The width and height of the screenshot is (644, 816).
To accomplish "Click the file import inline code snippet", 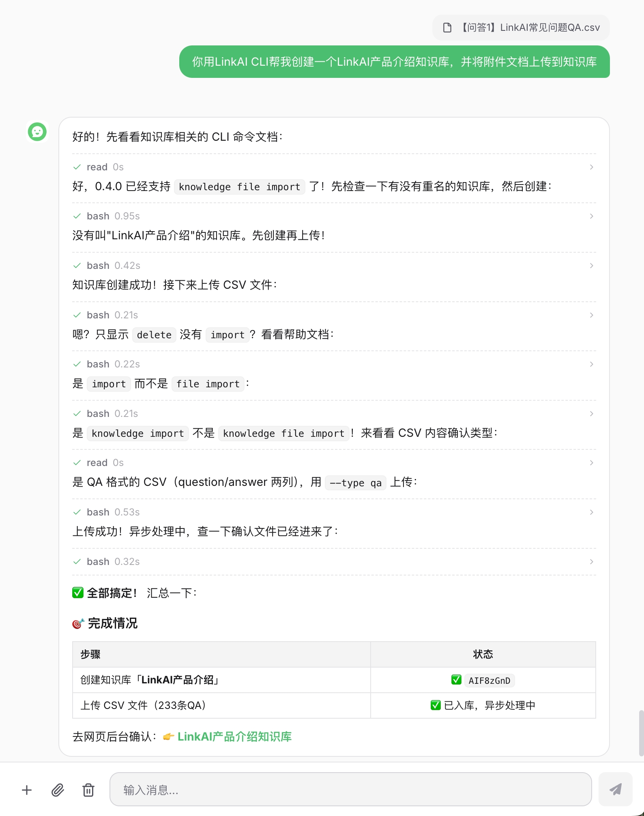I will pos(208,384).
